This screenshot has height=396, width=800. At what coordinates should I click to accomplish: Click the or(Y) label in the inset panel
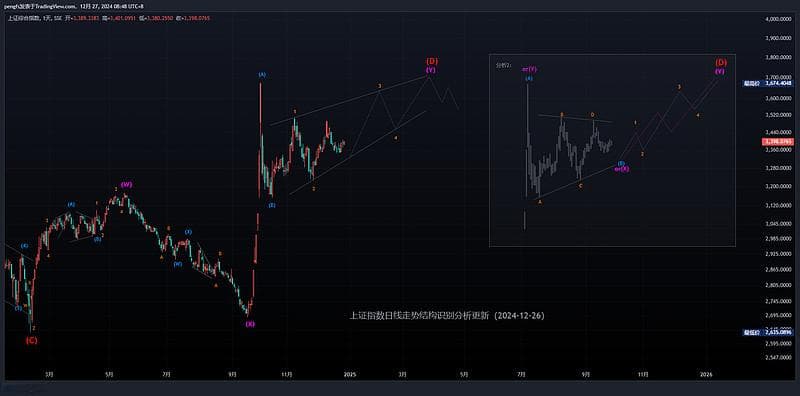point(529,68)
